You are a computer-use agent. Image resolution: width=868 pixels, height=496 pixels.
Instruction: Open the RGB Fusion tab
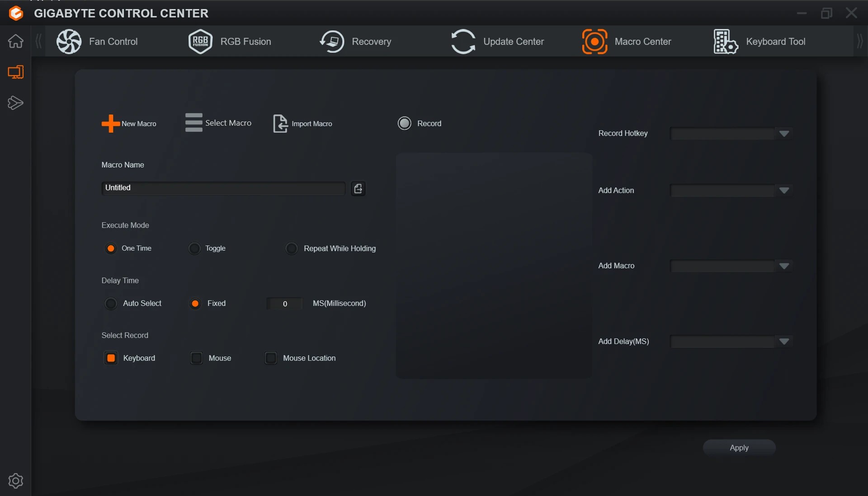click(230, 42)
